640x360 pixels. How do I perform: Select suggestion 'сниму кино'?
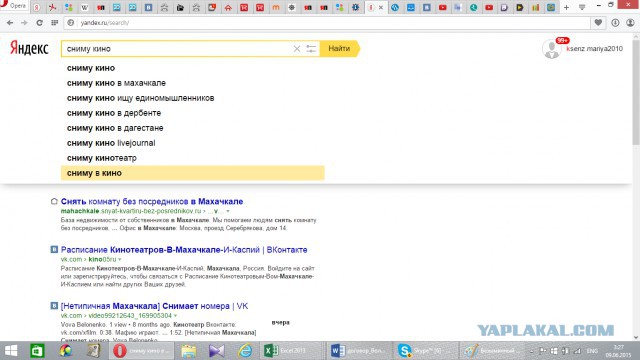pyautogui.click(x=193, y=68)
